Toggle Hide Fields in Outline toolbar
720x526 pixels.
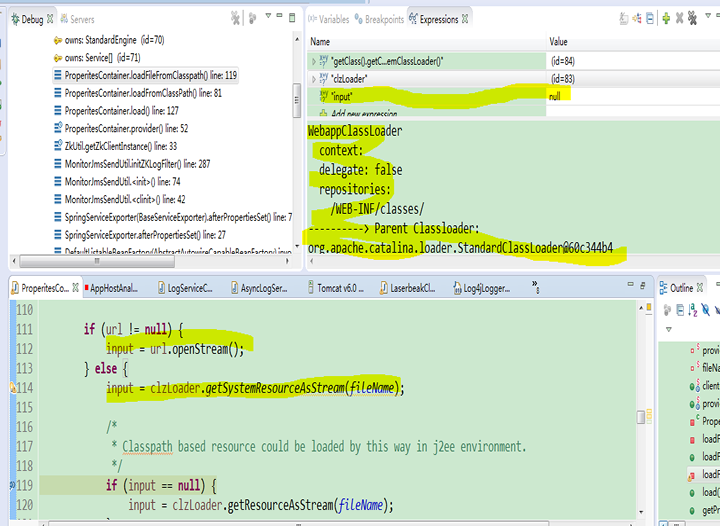point(705,310)
